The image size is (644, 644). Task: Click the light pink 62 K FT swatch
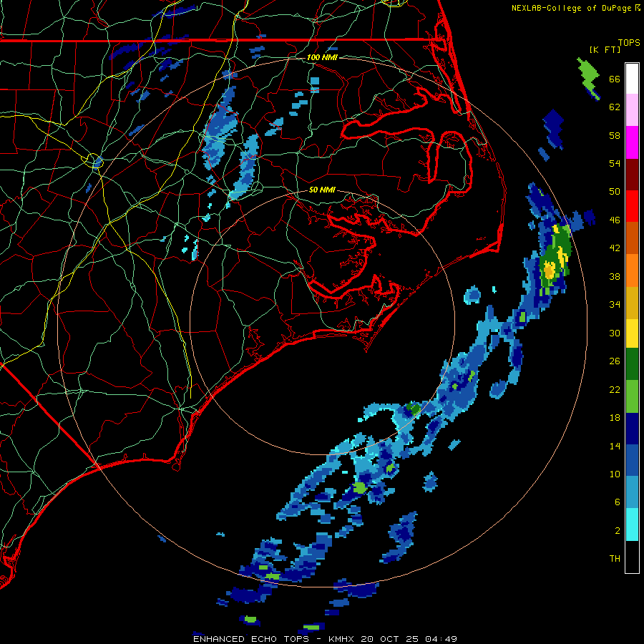[x=632, y=110]
